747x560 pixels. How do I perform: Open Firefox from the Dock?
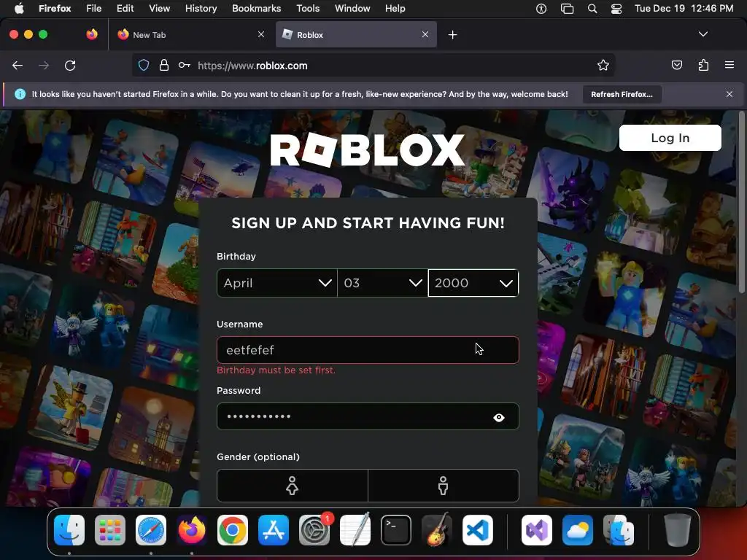pos(192,530)
